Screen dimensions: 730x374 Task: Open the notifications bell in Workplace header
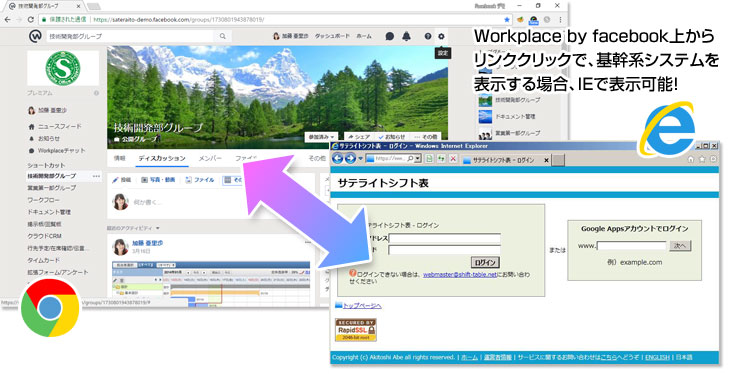pos(406,36)
